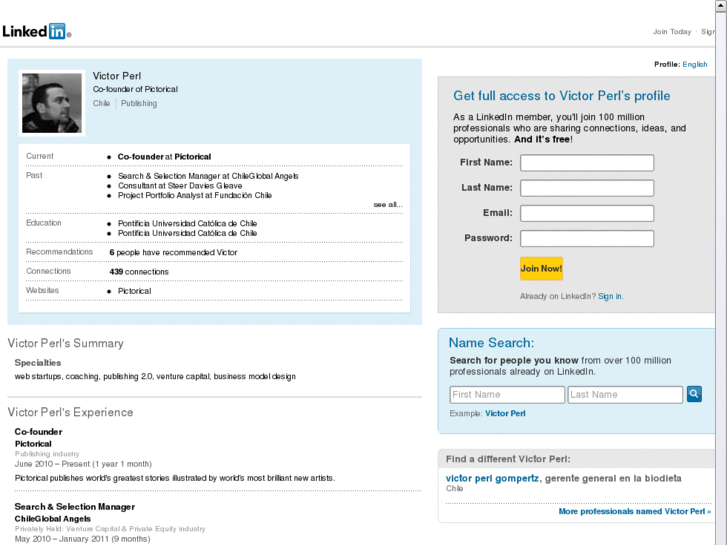The image size is (727, 545).
Task: Click the Join Now! button
Action: 541,269
